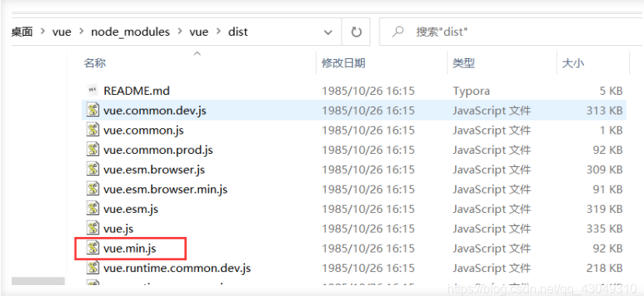Open the address bar history dropdown
The height and width of the screenshot is (303, 644).
point(327,32)
